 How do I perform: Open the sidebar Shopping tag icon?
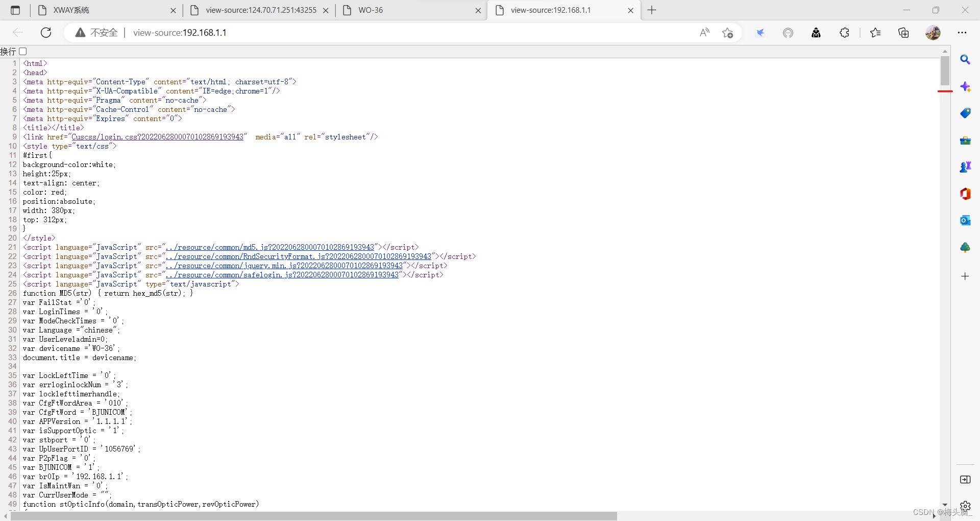pyautogui.click(x=965, y=113)
